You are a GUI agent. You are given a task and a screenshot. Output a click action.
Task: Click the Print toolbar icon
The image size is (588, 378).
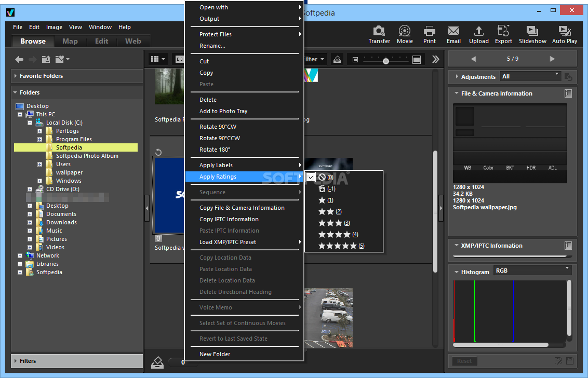430,34
